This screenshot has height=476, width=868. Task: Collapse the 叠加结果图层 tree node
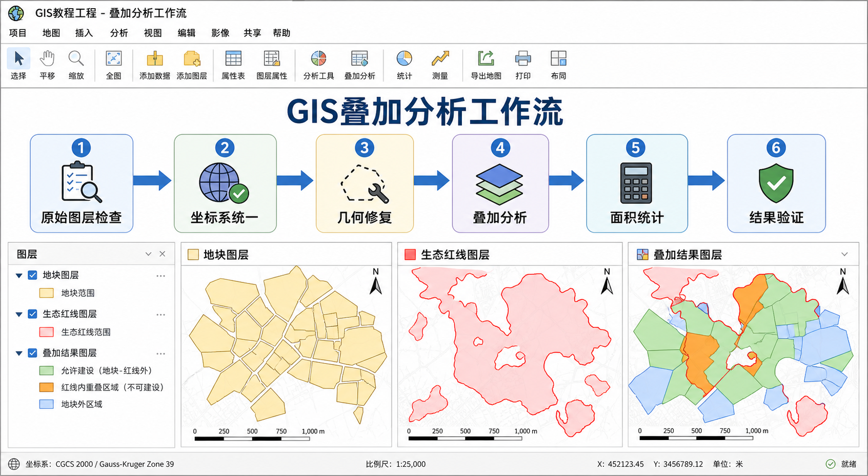(x=19, y=354)
